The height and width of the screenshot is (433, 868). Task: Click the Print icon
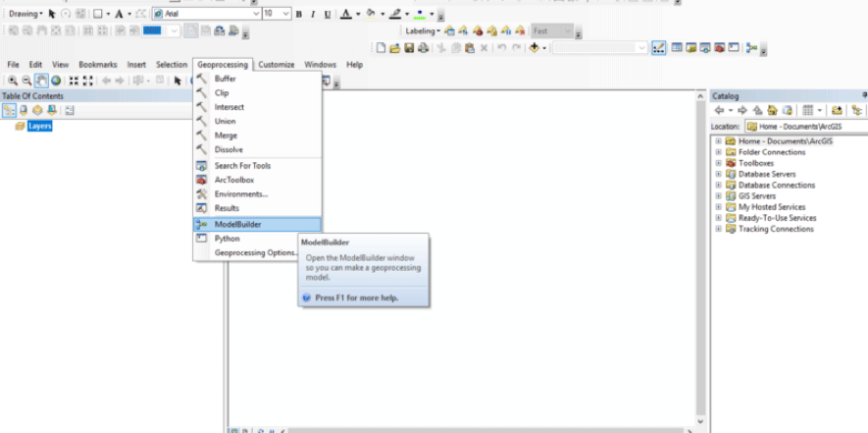click(423, 48)
